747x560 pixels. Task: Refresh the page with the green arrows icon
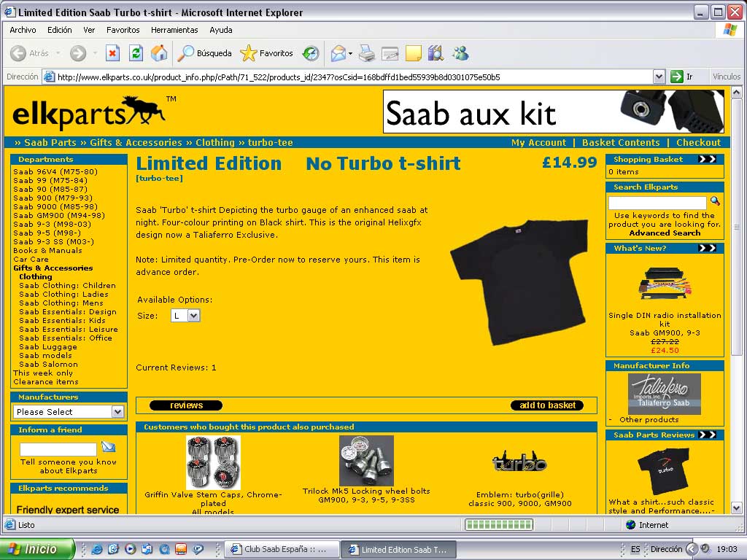(x=136, y=52)
